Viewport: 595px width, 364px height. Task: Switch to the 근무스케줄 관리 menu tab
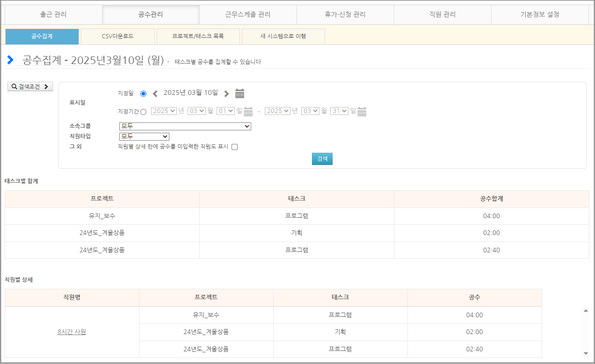point(248,14)
